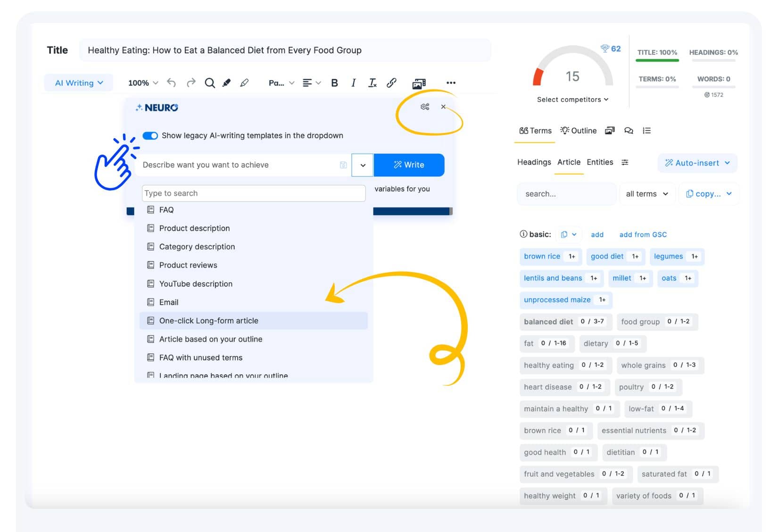Click the redo arrow icon
Screen dimensions: 778x532
[x=191, y=83]
